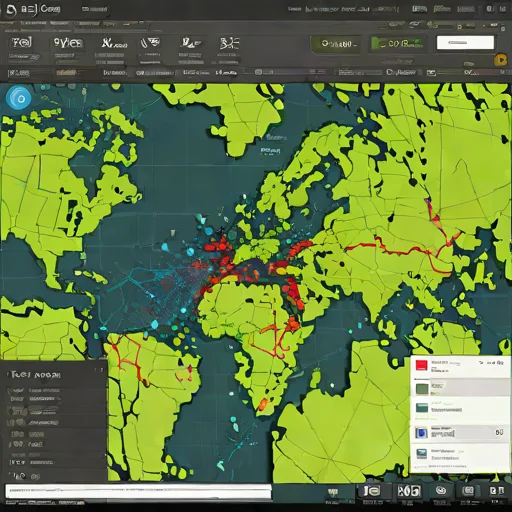Screen dimensions: 512x512
Task: Click the blue circular compass icon on map
Action: (x=19, y=98)
